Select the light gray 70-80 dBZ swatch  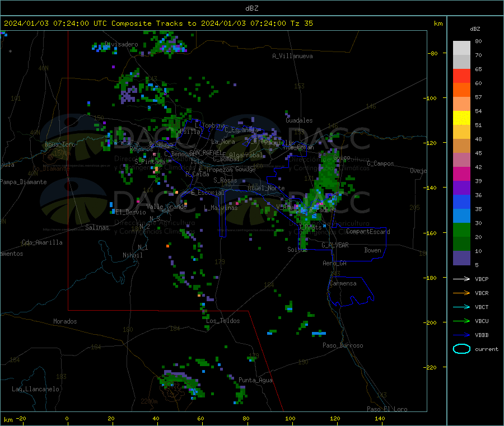tap(461, 48)
